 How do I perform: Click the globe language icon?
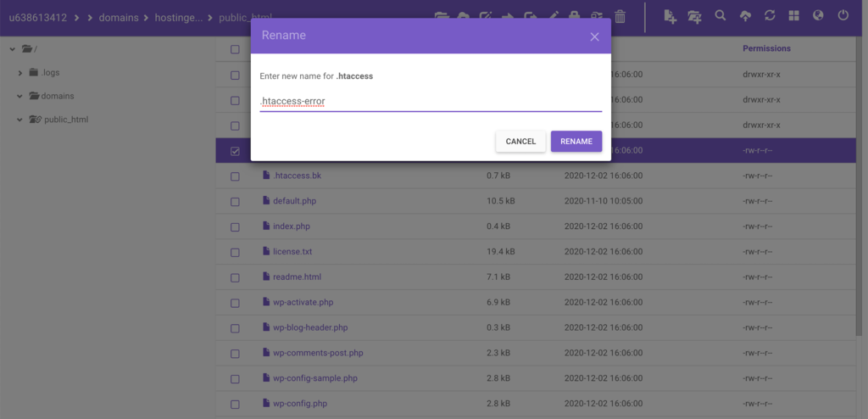(818, 15)
